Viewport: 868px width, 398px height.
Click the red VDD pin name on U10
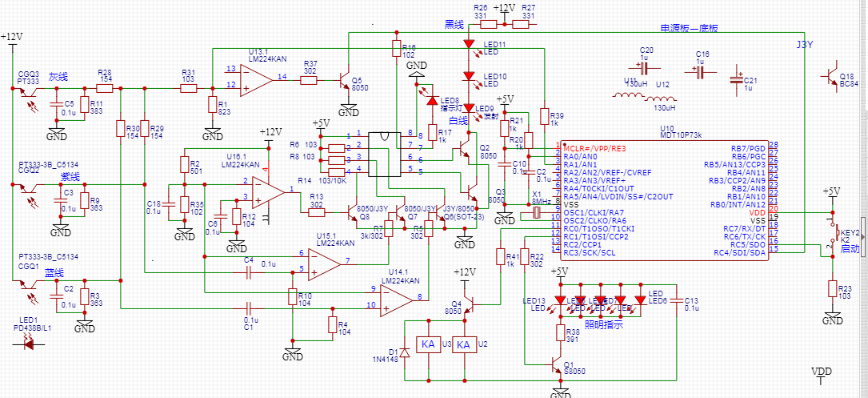coord(757,212)
